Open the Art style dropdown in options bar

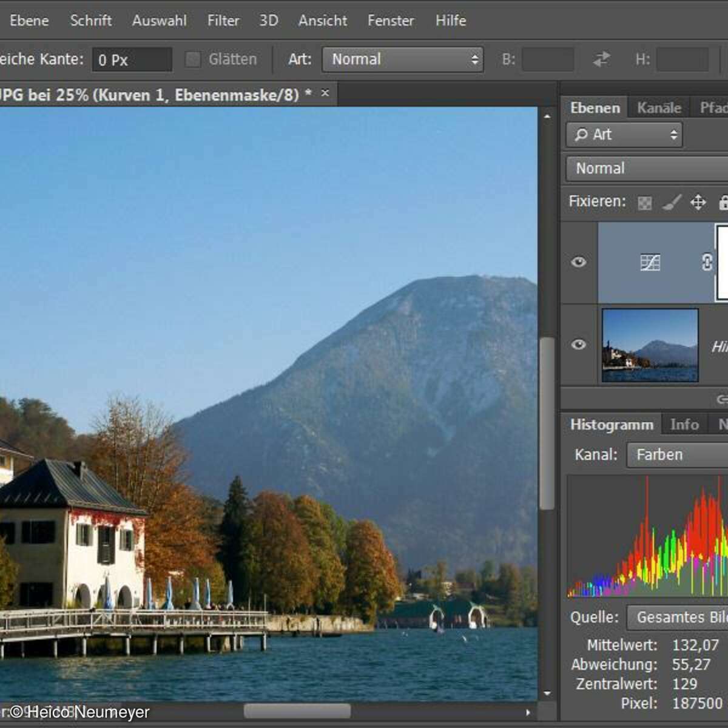[x=403, y=59]
